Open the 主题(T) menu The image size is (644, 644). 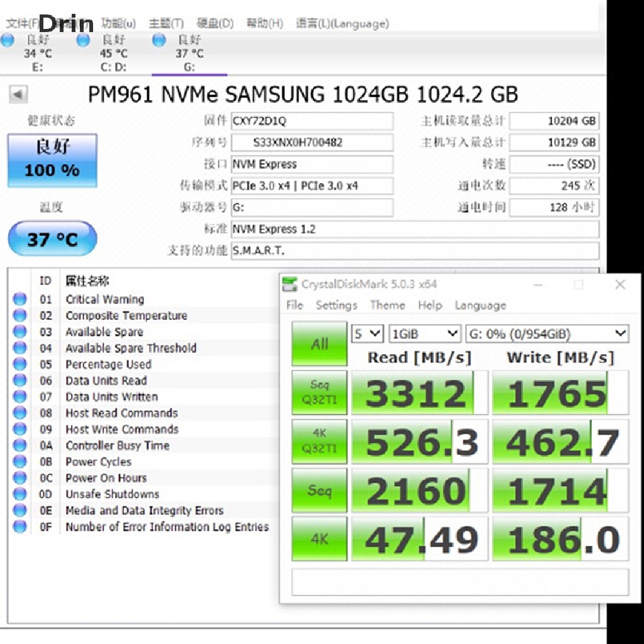click(x=166, y=23)
